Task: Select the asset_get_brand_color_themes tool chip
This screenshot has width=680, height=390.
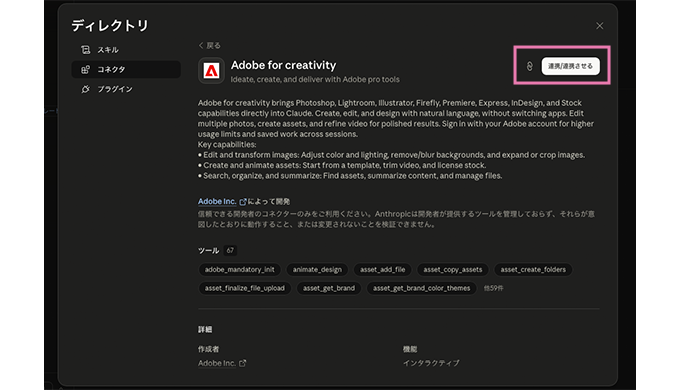Action: [x=422, y=288]
